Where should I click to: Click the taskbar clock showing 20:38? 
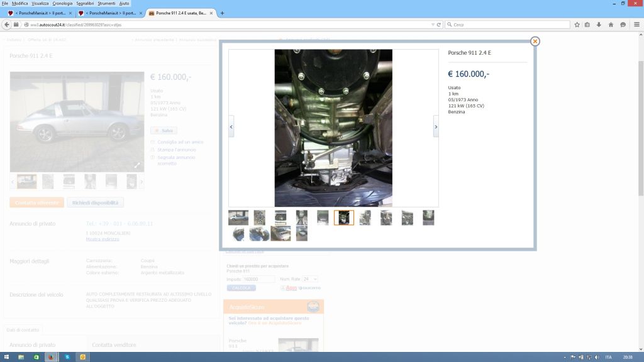point(628,358)
